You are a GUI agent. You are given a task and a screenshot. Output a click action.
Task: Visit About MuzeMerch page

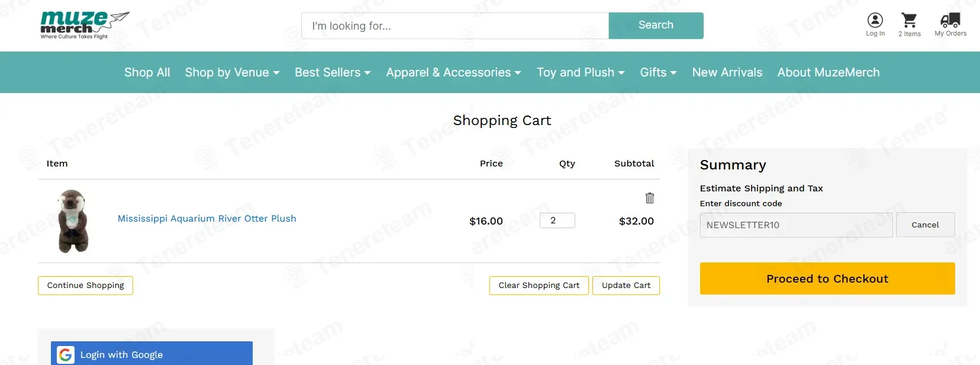pyautogui.click(x=828, y=72)
